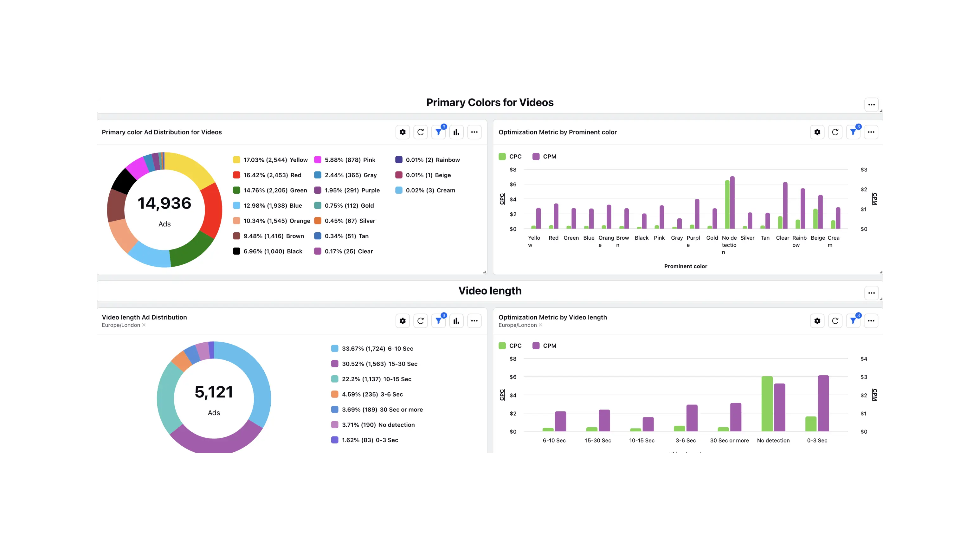Refresh the Primary color Ad Distribution widget

coord(420,132)
